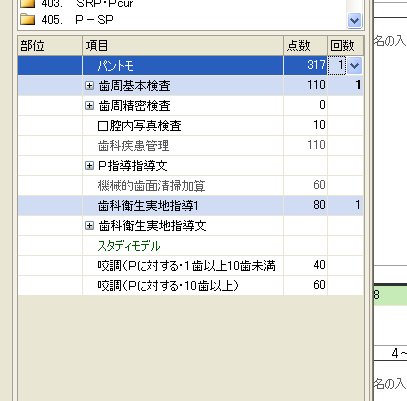Select 咬調 1歯以上10歯未満 row
Image resolution: width=407 pixels, height=401 pixels.
(190, 266)
